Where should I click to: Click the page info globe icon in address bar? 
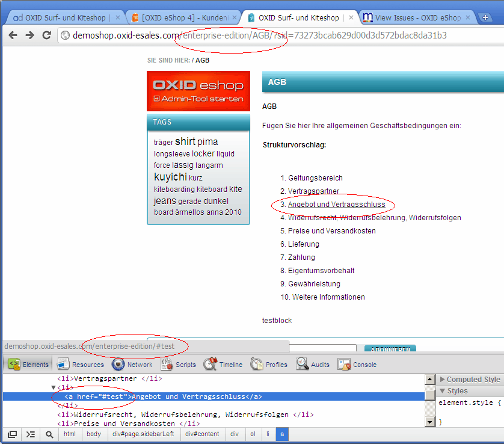tap(65, 35)
